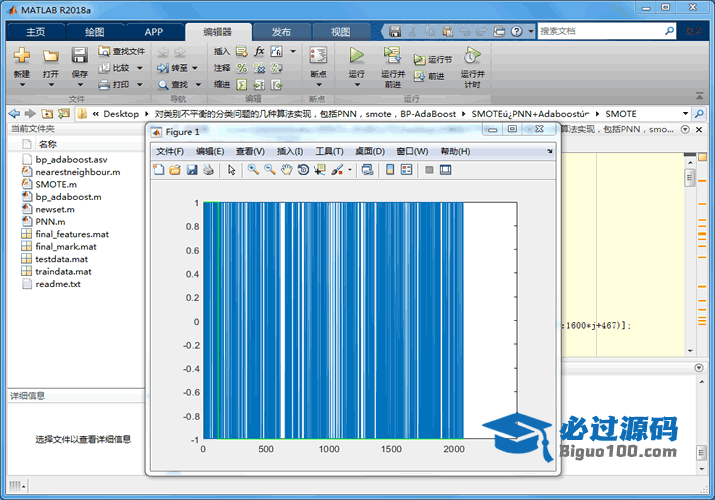Click the Go To (转至) icon
Viewport: 715px width, 500px height.
(163, 68)
